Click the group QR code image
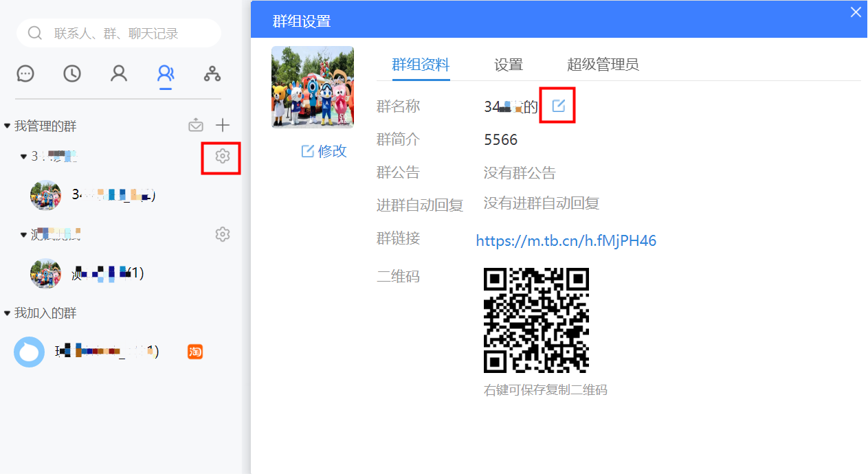The height and width of the screenshot is (476, 868). point(537,320)
